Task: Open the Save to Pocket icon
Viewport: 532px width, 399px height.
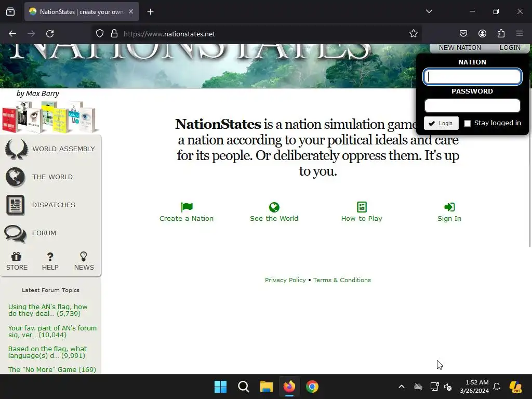Action: [463, 34]
